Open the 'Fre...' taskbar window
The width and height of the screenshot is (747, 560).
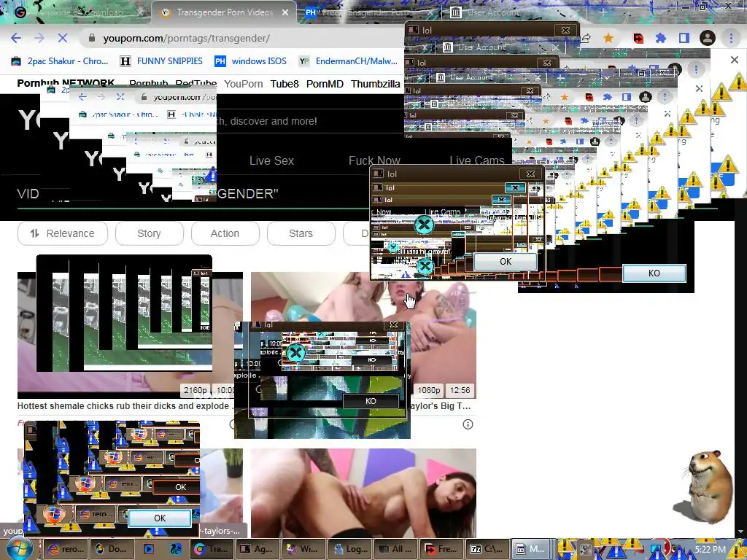[441, 549]
